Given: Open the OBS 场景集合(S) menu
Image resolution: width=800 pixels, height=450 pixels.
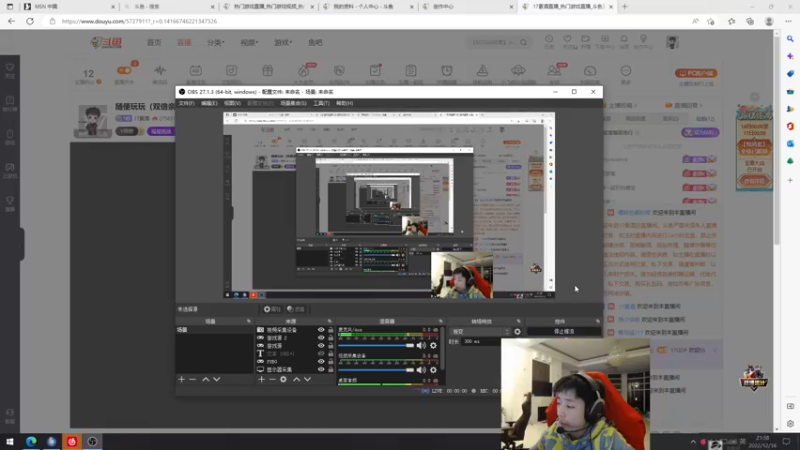Looking at the screenshot, I should click(293, 103).
